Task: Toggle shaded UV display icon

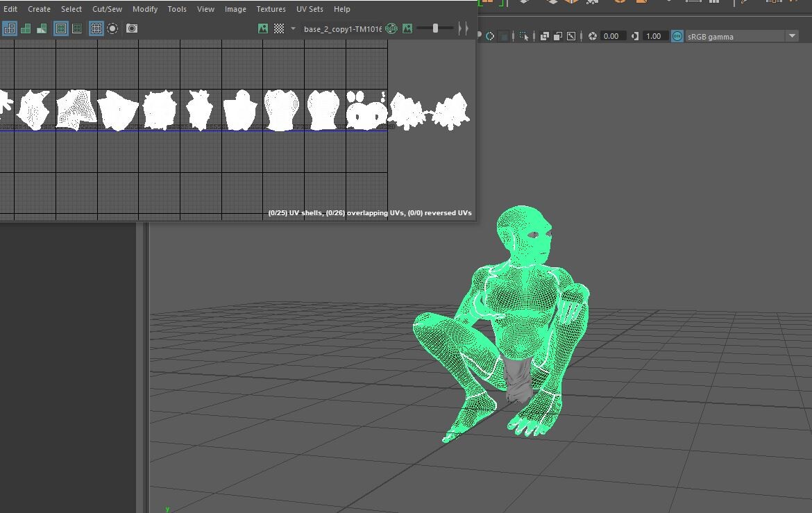Action: click(26, 28)
